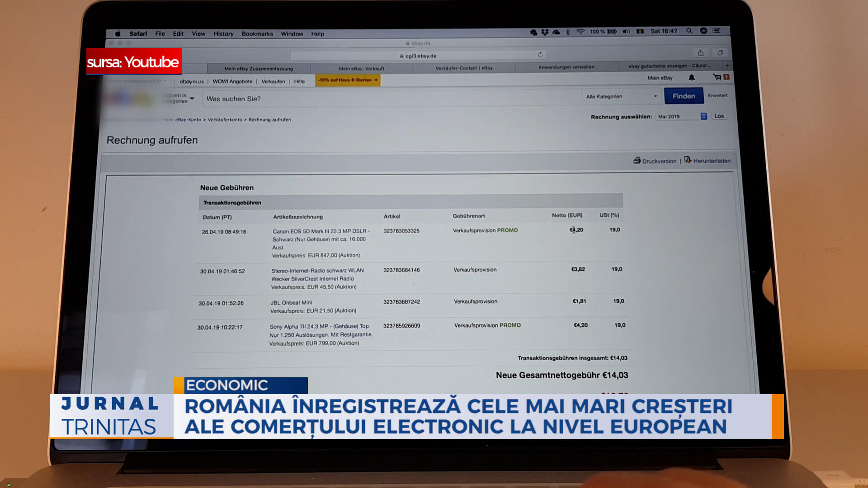Open the Bookmarks menu

pyautogui.click(x=257, y=33)
